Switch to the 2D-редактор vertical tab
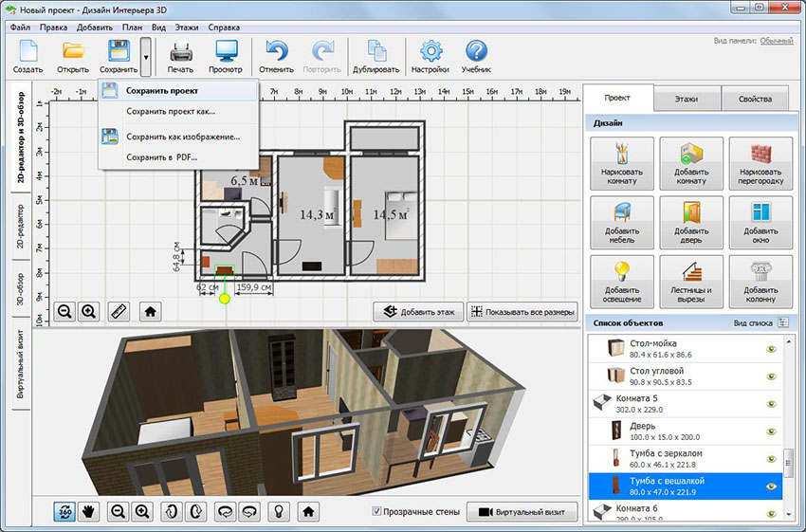Viewport: 806px width, 532px height. point(21,226)
